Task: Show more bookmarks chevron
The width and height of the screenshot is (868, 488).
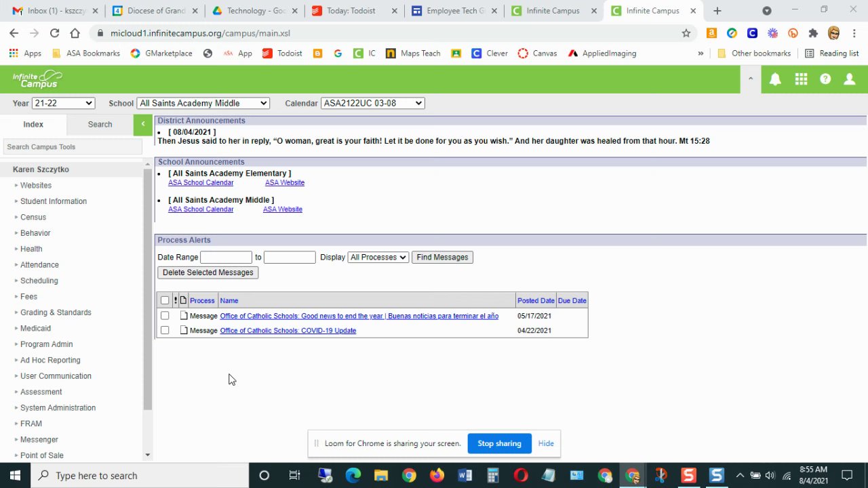Action: pyautogui.click(x=701, y=54)
